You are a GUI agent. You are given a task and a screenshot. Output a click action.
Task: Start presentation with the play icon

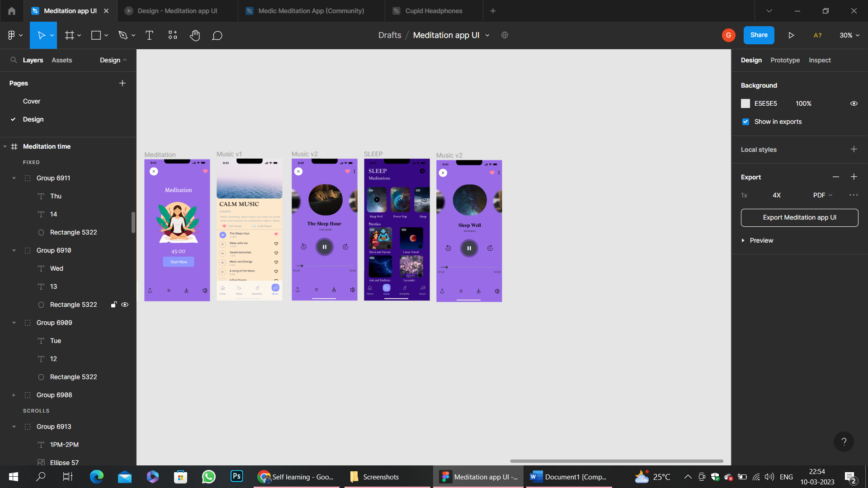pos(791,35)
